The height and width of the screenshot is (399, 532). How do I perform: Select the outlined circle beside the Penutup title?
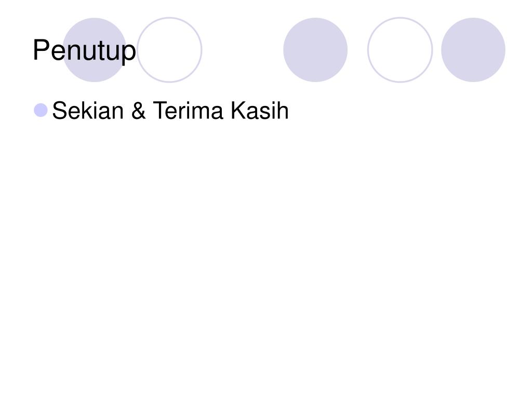(x=169, y=50)
